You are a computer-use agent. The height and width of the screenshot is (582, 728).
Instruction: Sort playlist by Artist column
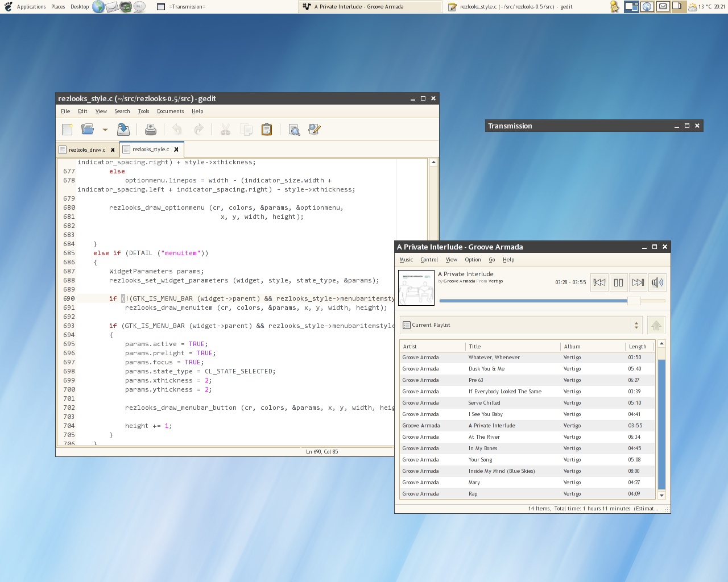[x=432, y=347]
